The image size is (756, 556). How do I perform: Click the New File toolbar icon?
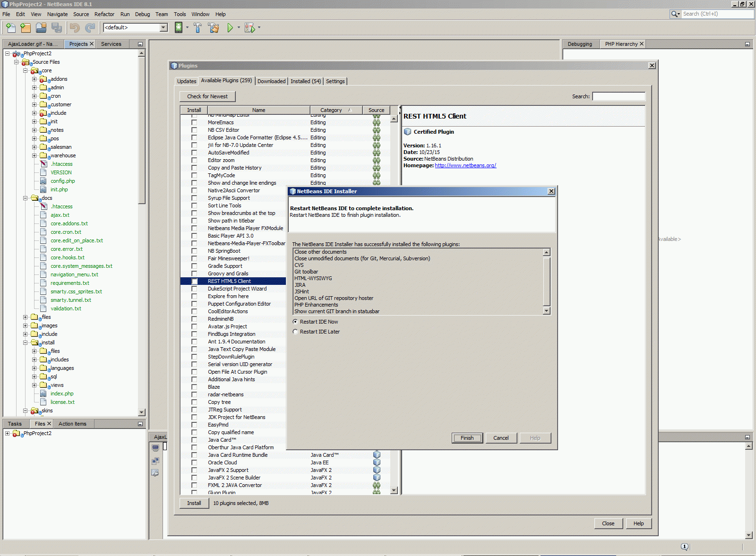(x=10, y=28)
